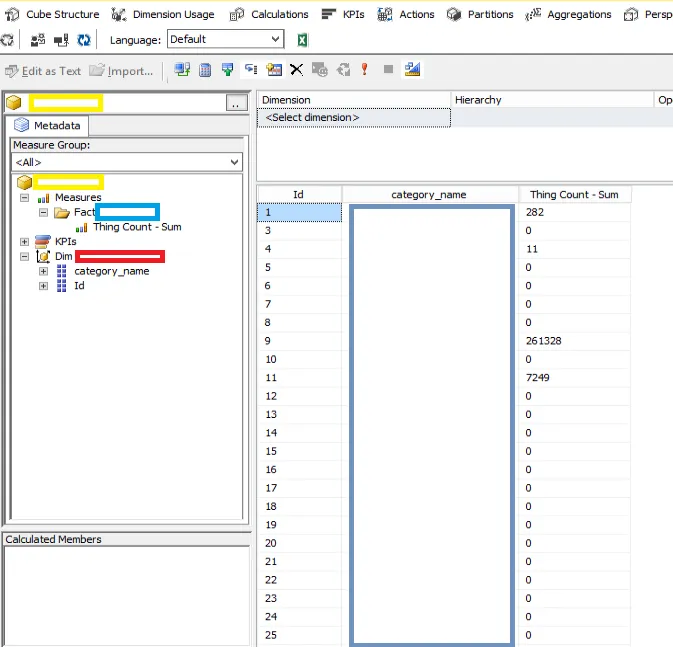
Task: Click the grey square stop icon
Action: click(x=388, y=70)
